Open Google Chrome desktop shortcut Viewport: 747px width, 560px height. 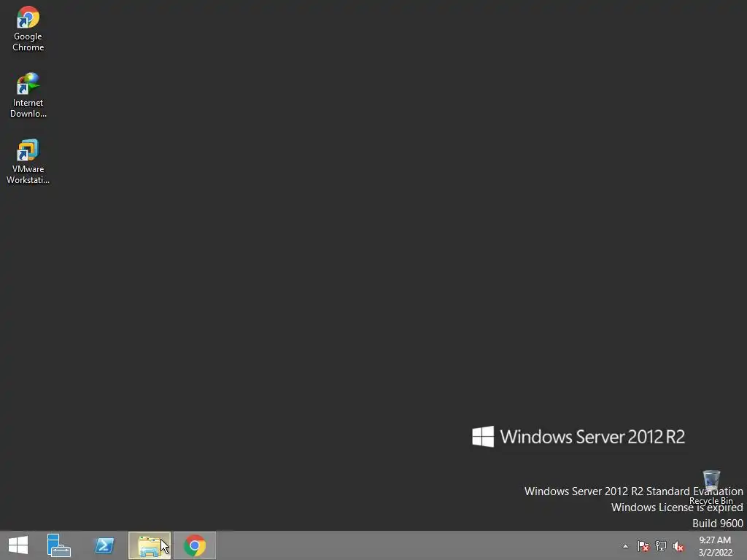coord(28,28)
